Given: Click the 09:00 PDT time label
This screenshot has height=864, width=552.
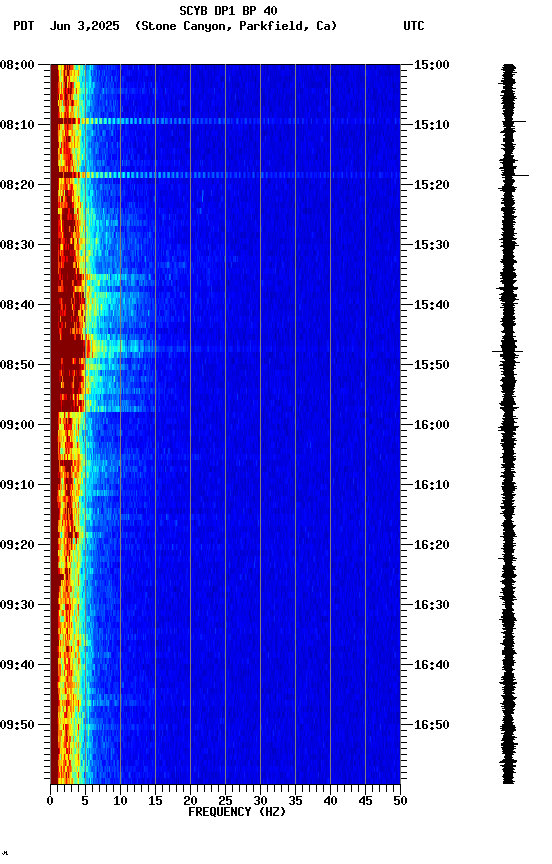Looking at the screenshot, I should tap(17, 425).
